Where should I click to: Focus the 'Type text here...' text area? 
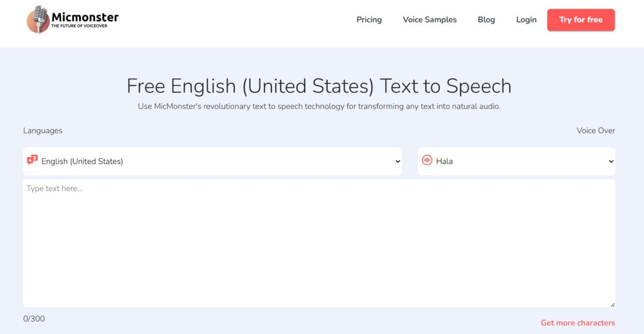point(319,243)
